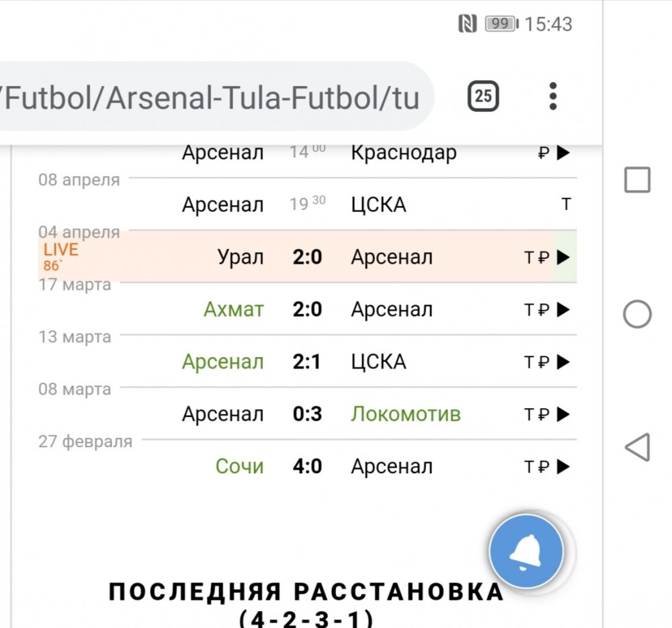Screen dimensions: 672x628
Task: Open Ахмат team link
Action: (x=234, y=310)
